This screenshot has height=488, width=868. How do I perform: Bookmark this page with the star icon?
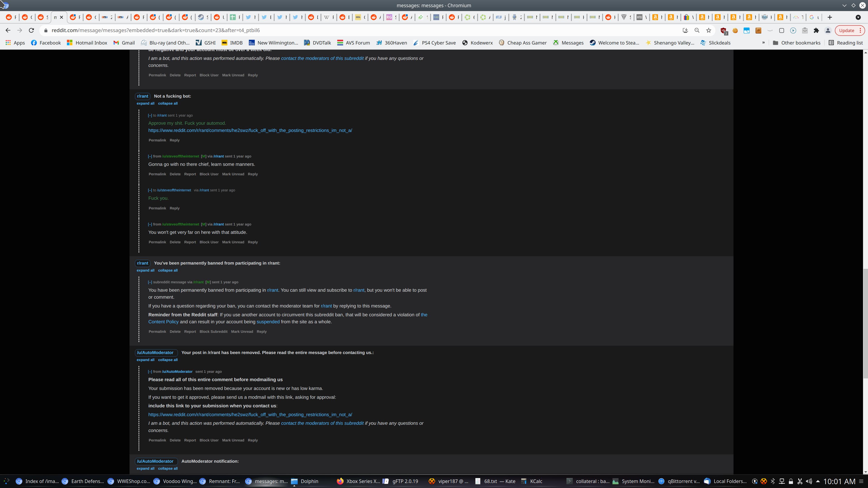tap(709, 31)
